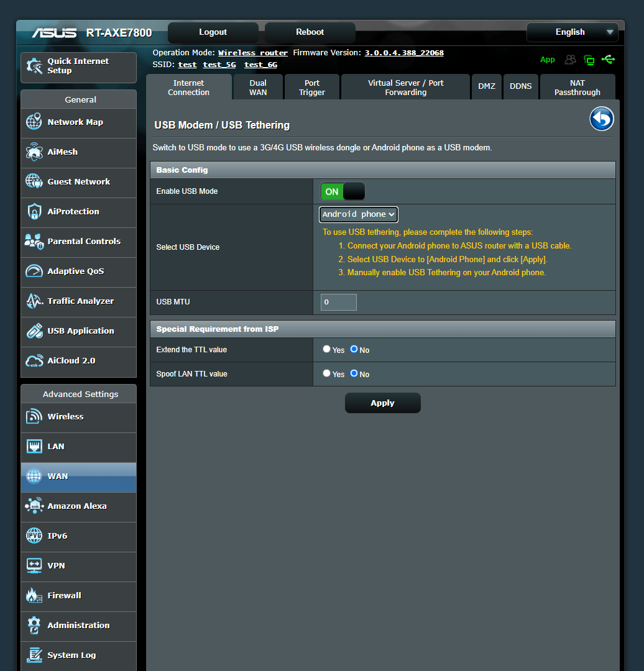
Task: Open the NAT Passthrough tab
Action: point(577,88)
